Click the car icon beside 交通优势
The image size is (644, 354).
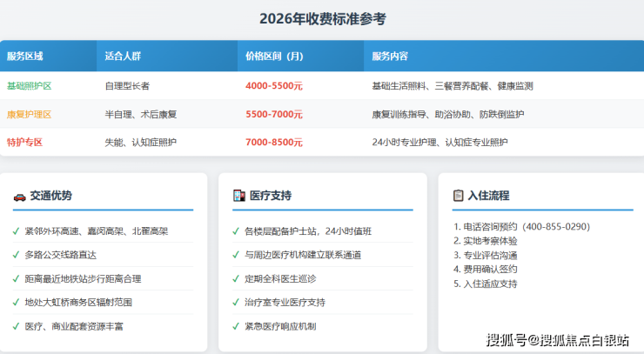(18, 197)
